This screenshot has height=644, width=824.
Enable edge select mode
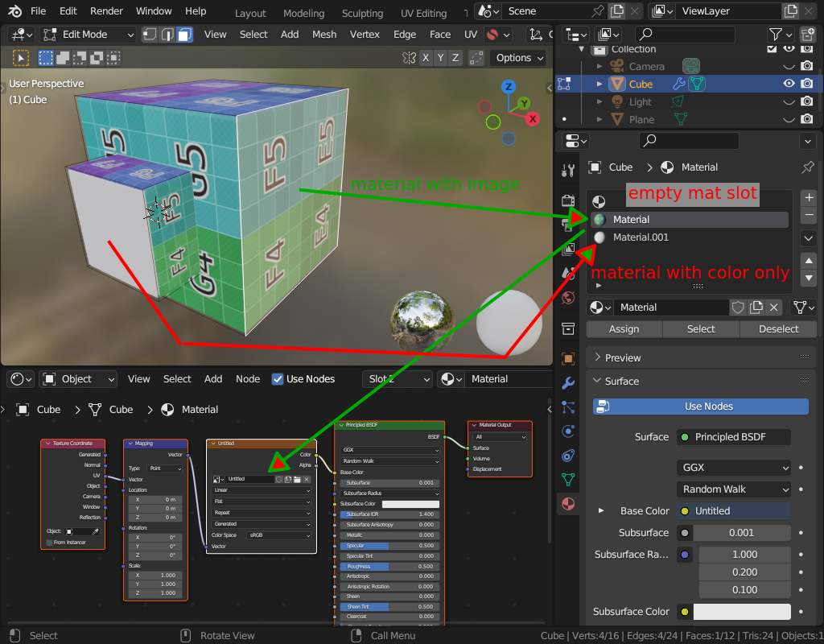tap(167, 35)
